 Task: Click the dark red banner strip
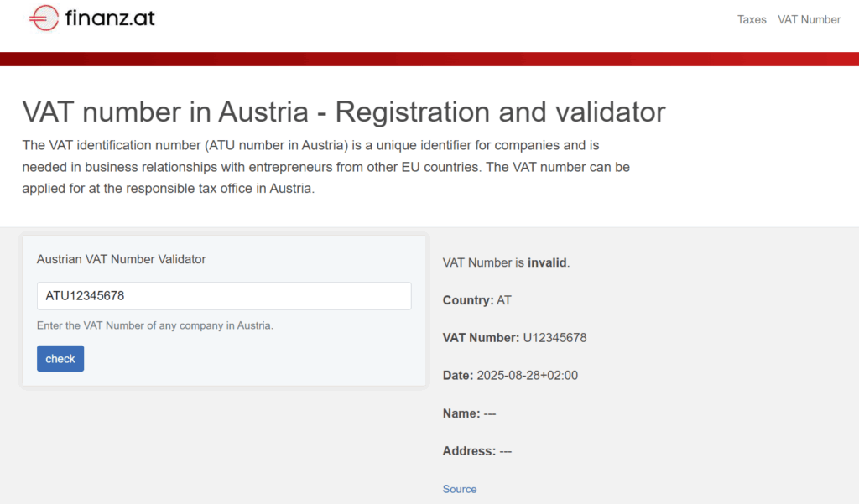click(429, 59)
